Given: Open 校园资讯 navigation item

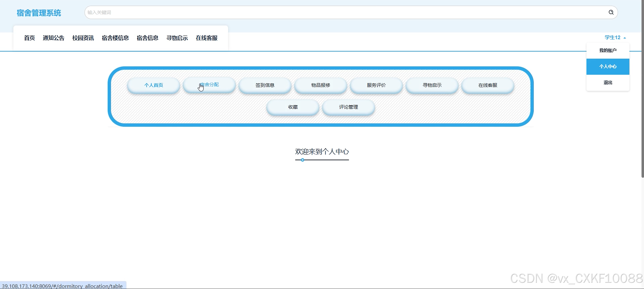Looking at the screenshot, I should point(83,38).
